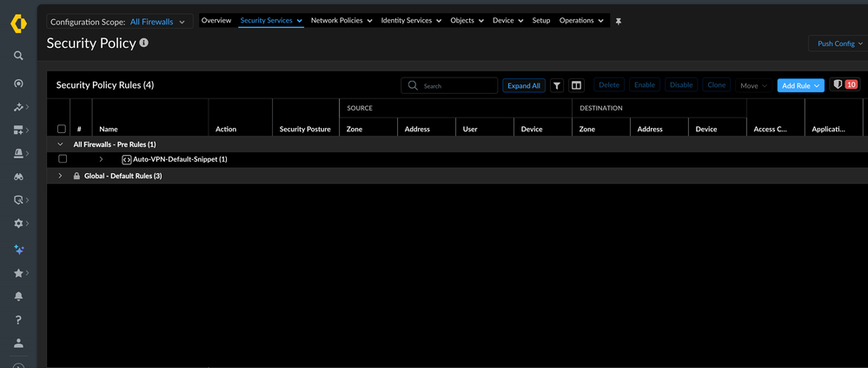
Task: Open the column layout icon
Action: point(576,85)
